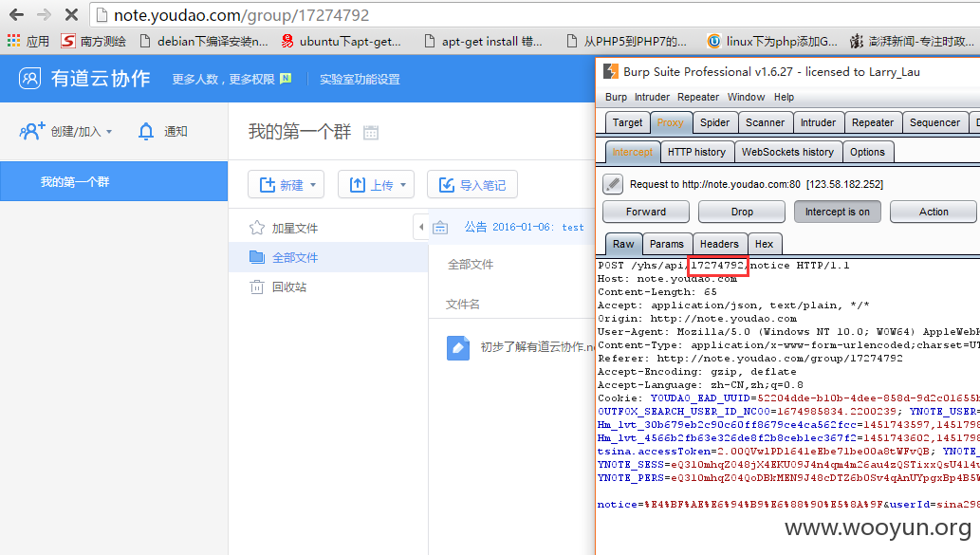Viewport: 980px width, 555px height.
Task: Click the 文件名 column header
Action: click(x=463, y=305)
